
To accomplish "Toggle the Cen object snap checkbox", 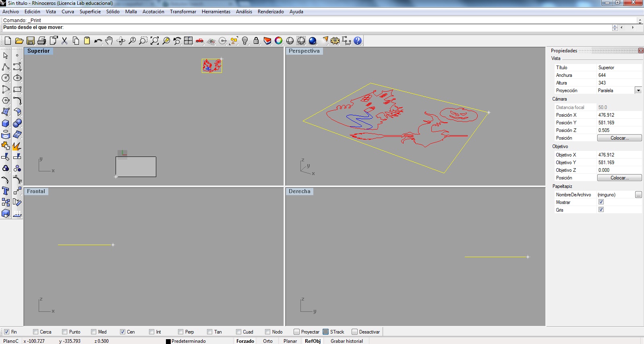I will (x=122, y=332).
